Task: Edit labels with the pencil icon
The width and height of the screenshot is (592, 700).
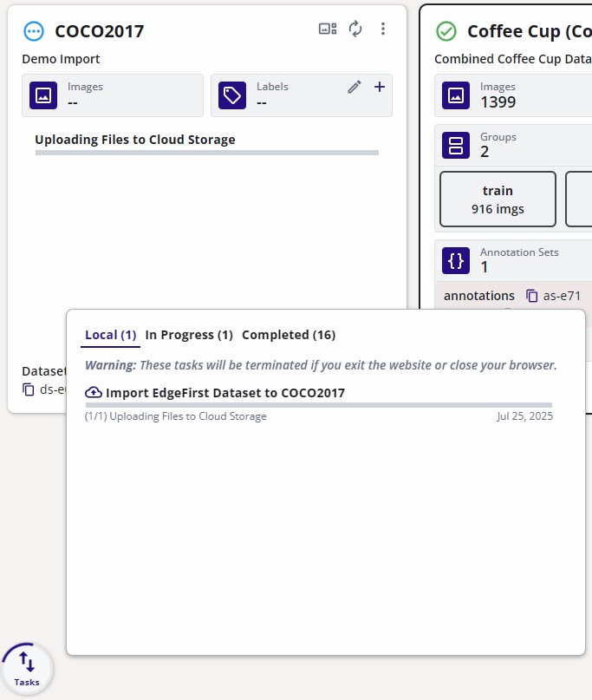Action: tap(354, 87)
